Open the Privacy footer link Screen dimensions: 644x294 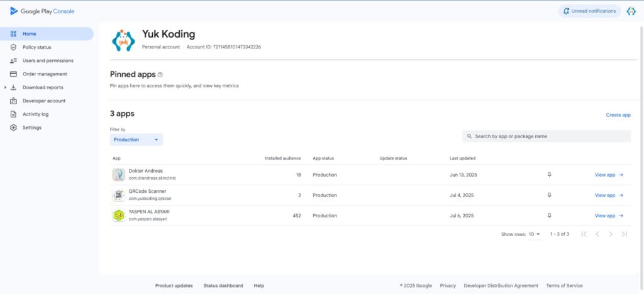448,286
